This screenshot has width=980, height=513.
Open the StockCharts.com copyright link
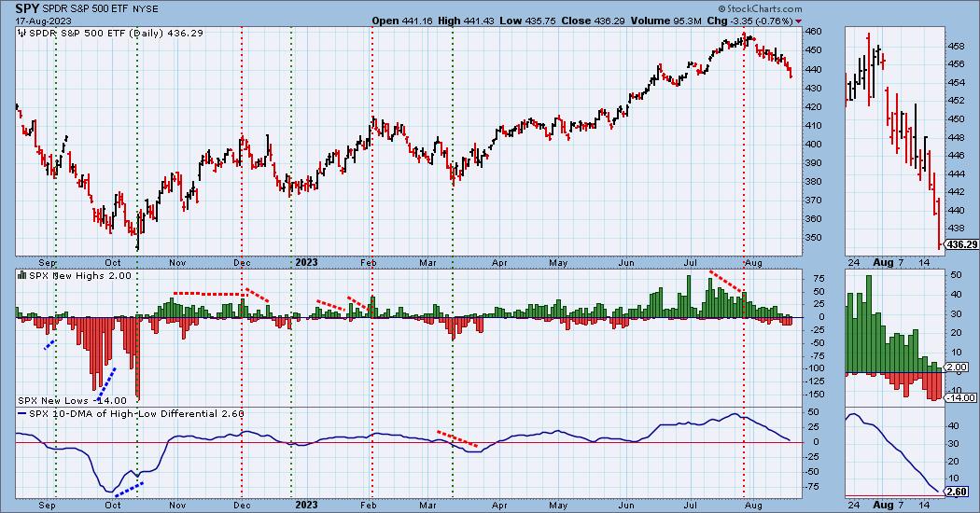[760, 8]
